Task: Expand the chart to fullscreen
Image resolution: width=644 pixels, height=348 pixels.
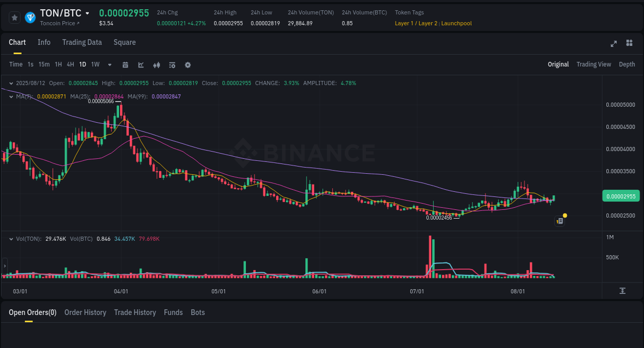Action: pos(613,44)
